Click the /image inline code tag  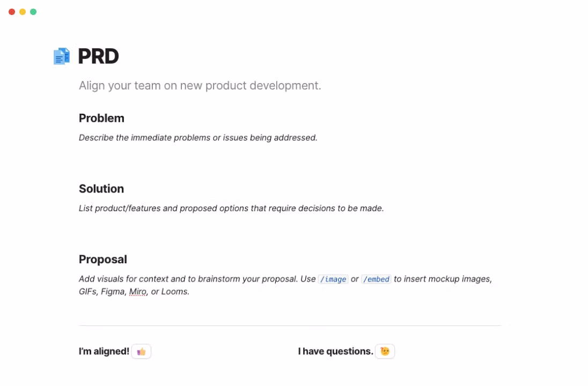[x=333, y=279]
